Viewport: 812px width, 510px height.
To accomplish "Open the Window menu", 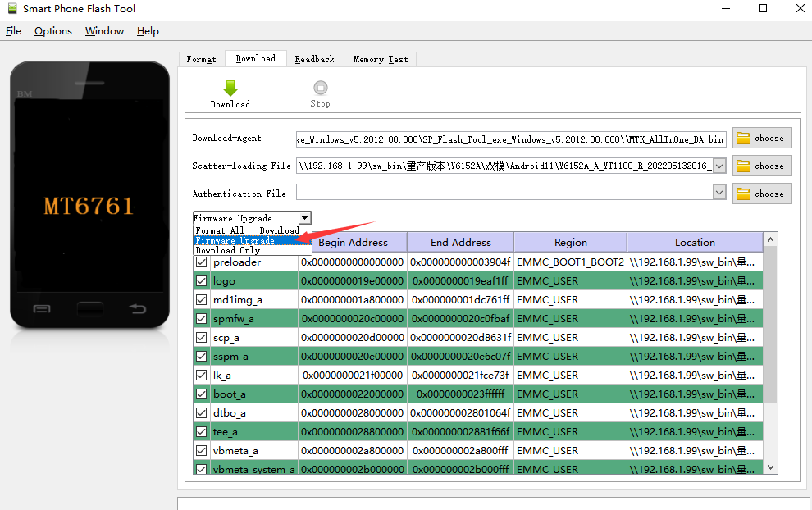I will point(105,31).
